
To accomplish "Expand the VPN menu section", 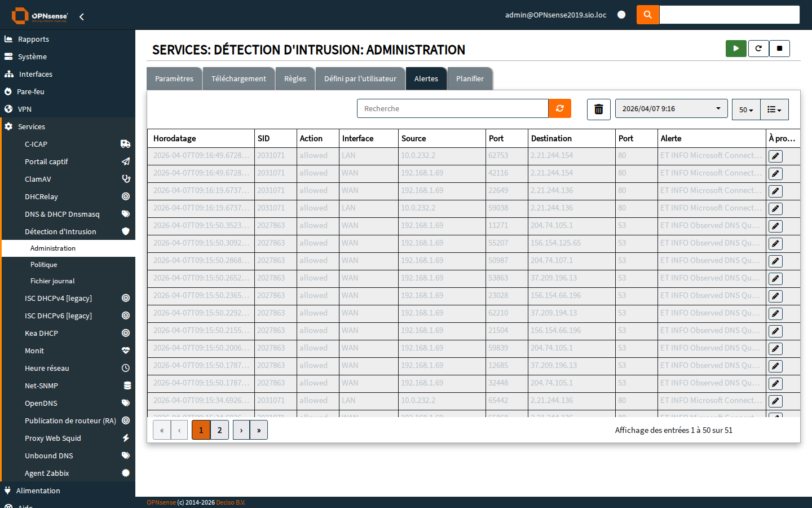I will click(x=68, y=109).
